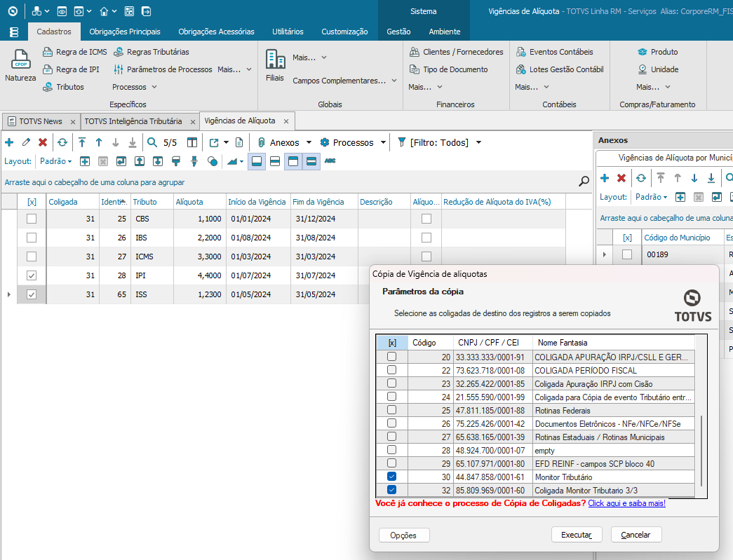Viewport: 733px width, 560px height.
Task: Open the Filtro: Todos dropdown
Action: 478,142
